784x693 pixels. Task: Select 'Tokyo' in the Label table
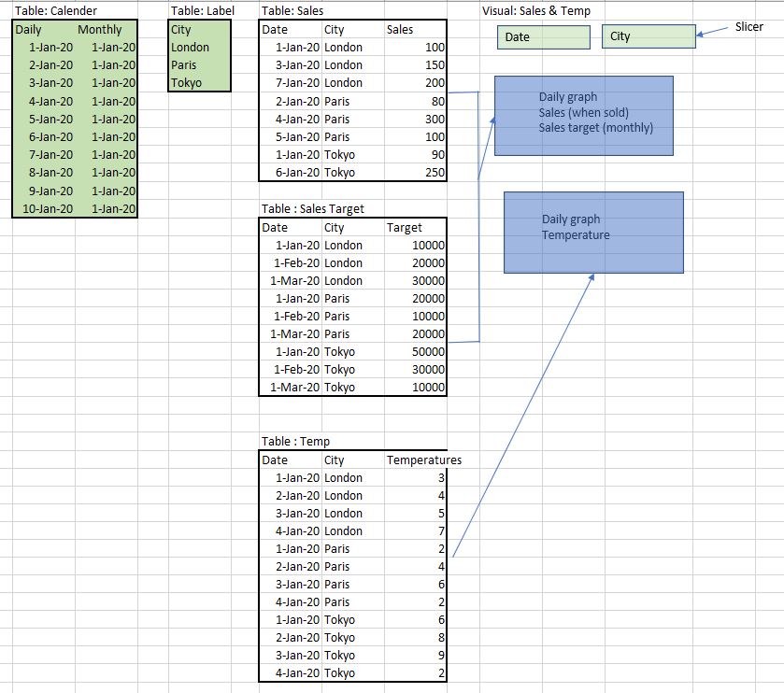[186, 83]
